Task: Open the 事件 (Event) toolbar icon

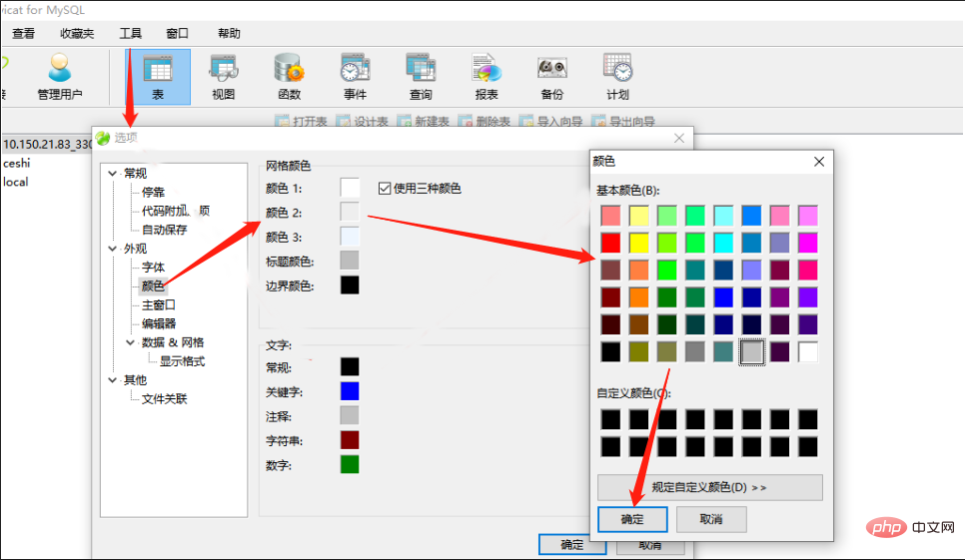Action: (355, 77)
